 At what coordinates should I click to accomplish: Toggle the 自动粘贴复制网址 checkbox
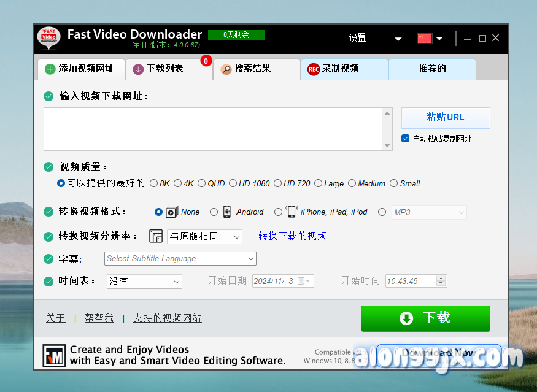tap(405, 139)
